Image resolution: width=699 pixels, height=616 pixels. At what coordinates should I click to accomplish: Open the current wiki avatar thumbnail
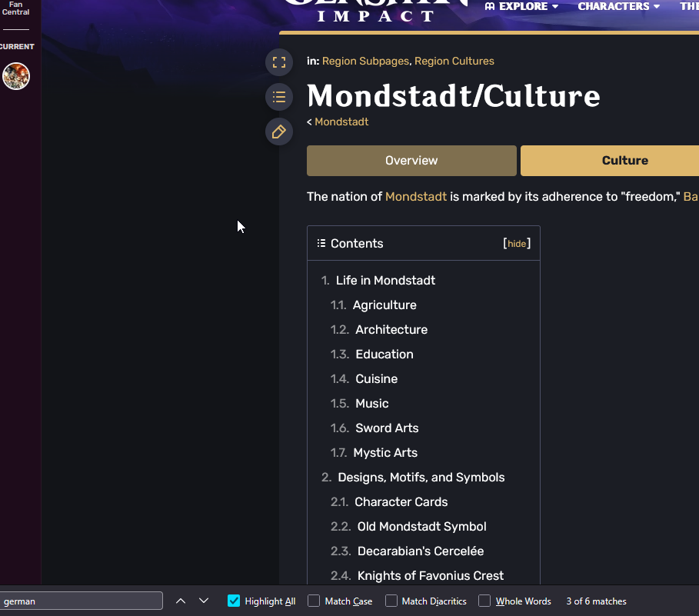click(16, 76)
